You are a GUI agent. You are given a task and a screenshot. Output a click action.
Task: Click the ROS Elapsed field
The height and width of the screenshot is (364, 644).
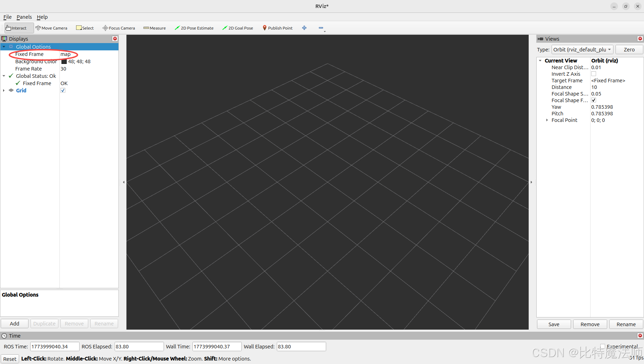pyautogui.click(x=139, y=346)
